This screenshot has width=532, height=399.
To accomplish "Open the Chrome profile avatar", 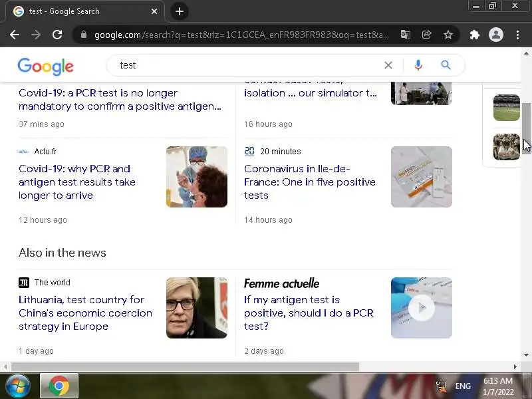I will pos(495,35).
